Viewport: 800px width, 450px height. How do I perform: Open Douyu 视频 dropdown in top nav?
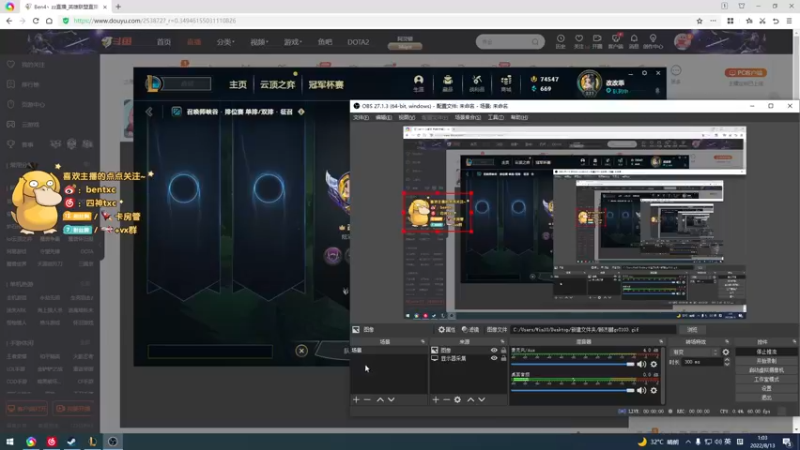259,42
